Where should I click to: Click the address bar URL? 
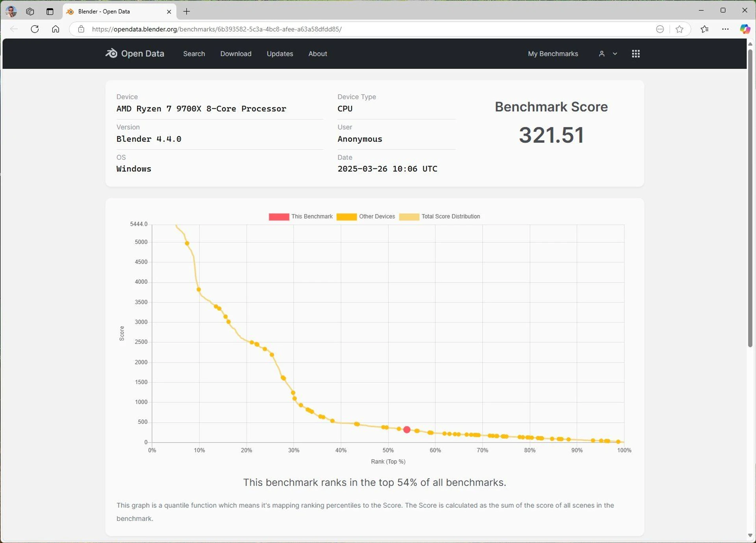point(217,29)
